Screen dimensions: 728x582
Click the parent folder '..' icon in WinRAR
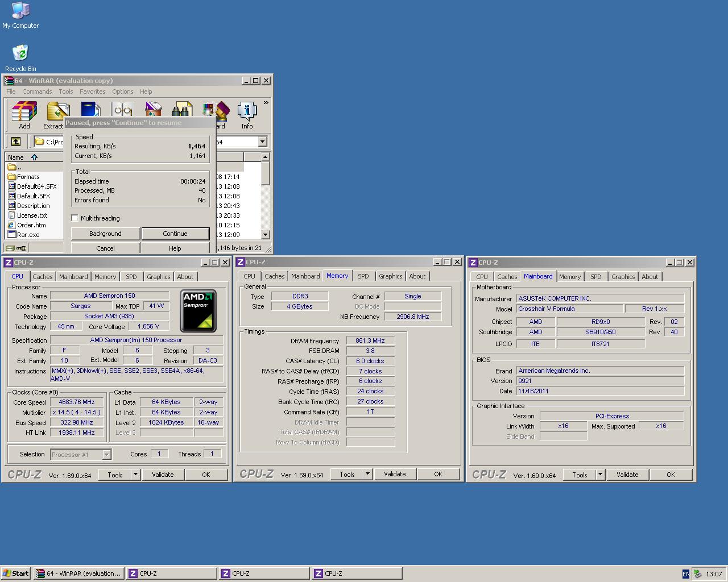pos(11,167)
